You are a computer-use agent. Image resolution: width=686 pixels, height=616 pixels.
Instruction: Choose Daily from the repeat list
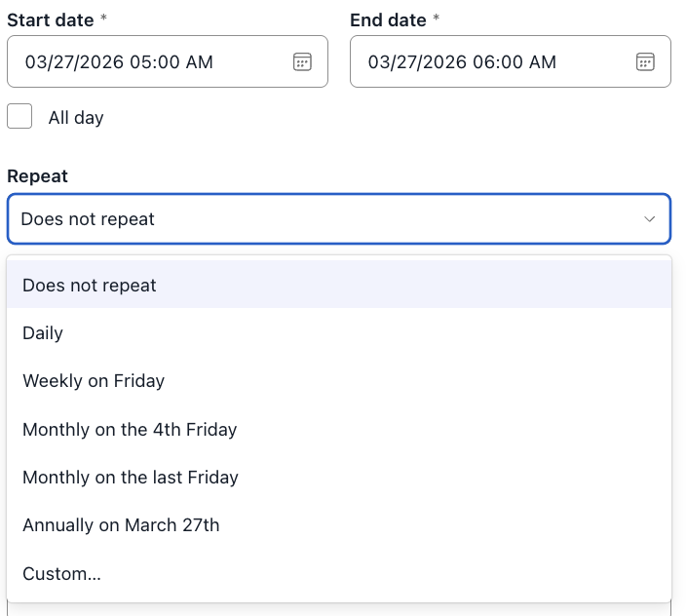[x=43, y=333]
